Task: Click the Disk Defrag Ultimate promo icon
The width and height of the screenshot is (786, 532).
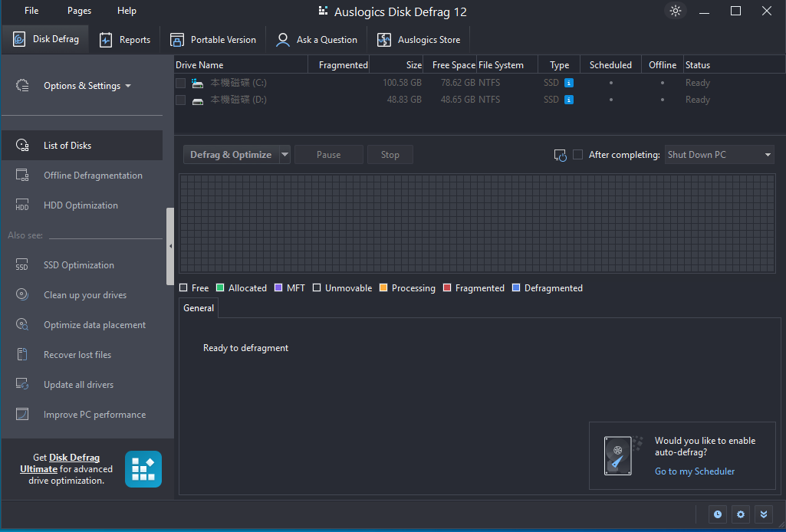Action: tap(143, 469)
